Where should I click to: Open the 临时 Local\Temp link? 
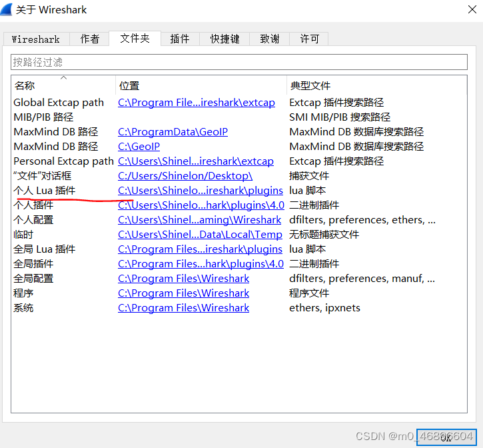pos(200,234)
